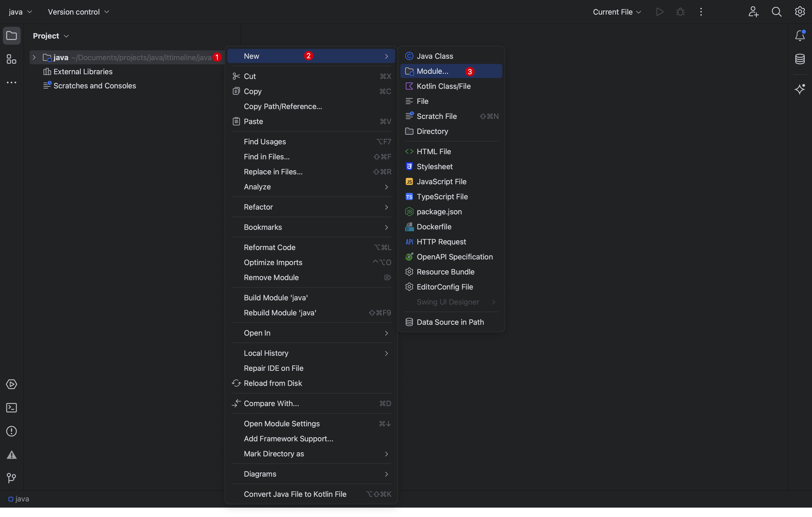Open the java project dropdown

(x=20, y=12)
